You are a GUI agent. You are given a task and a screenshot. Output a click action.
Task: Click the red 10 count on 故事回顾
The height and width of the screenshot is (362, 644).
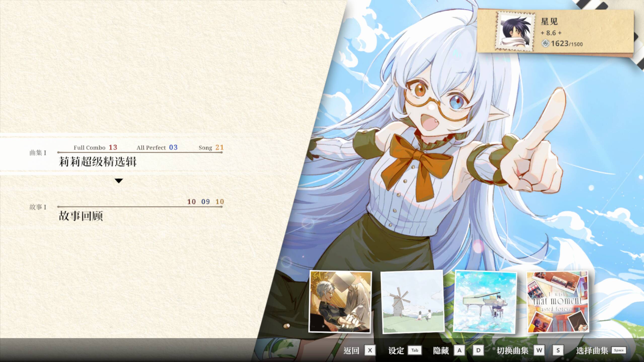191,202
